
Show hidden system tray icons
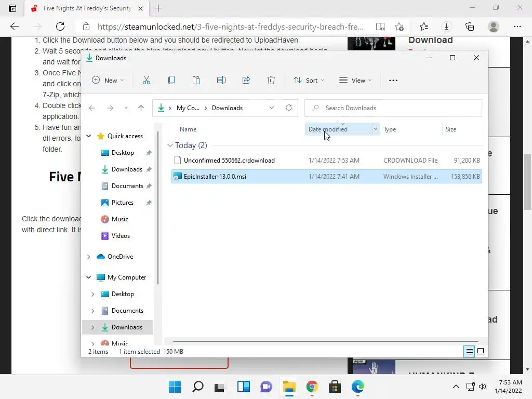(456, 387)
